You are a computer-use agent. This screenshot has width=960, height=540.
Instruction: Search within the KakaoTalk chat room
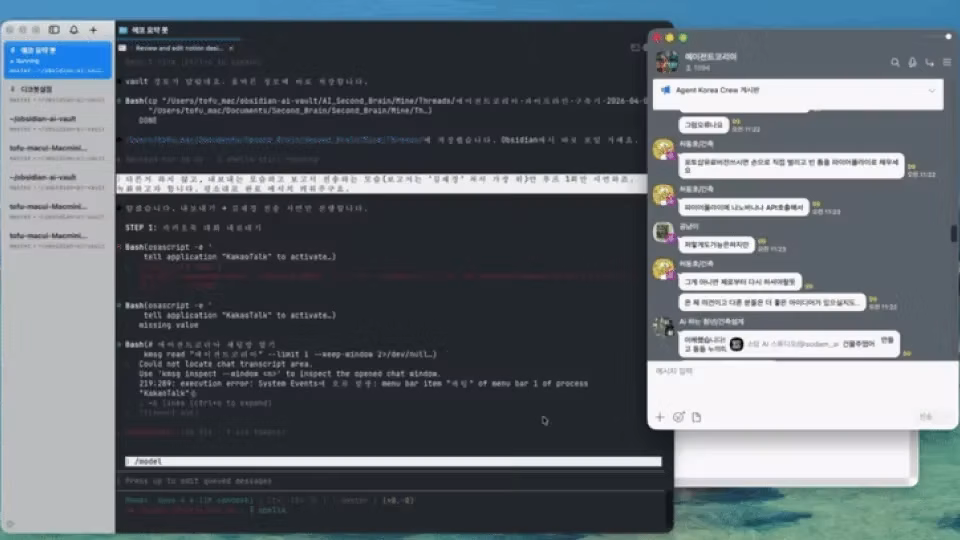[x=895, y=62]
